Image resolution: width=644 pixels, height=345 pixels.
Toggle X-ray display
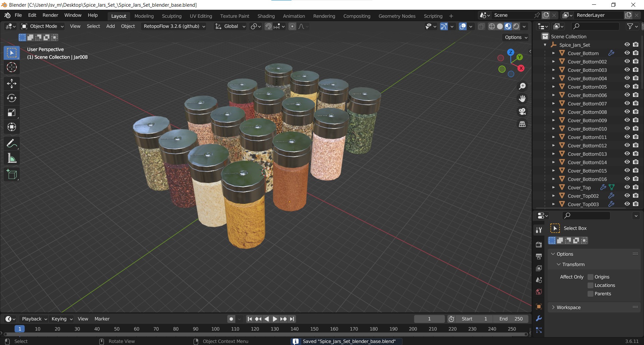coord(481,27)
